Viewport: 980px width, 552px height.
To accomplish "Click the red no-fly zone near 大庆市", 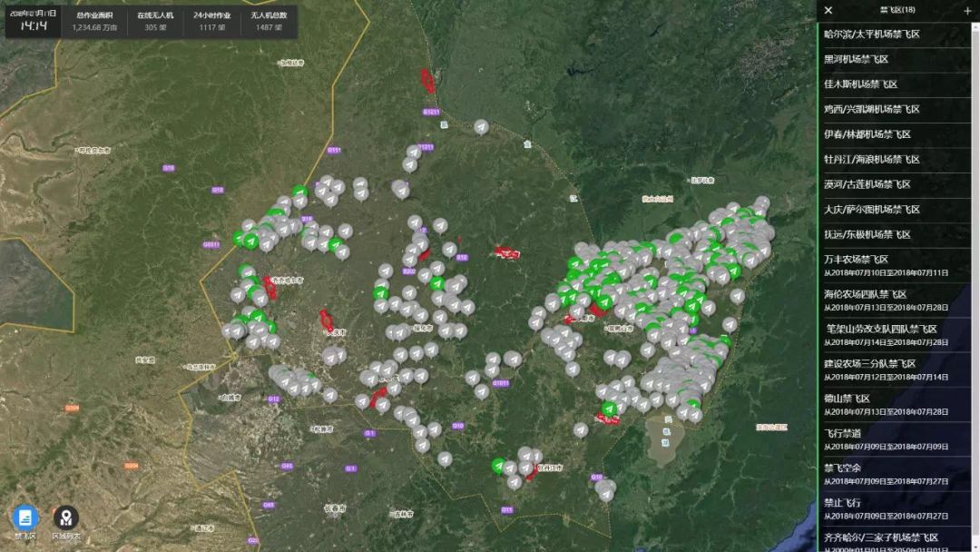I will point(326,320).
